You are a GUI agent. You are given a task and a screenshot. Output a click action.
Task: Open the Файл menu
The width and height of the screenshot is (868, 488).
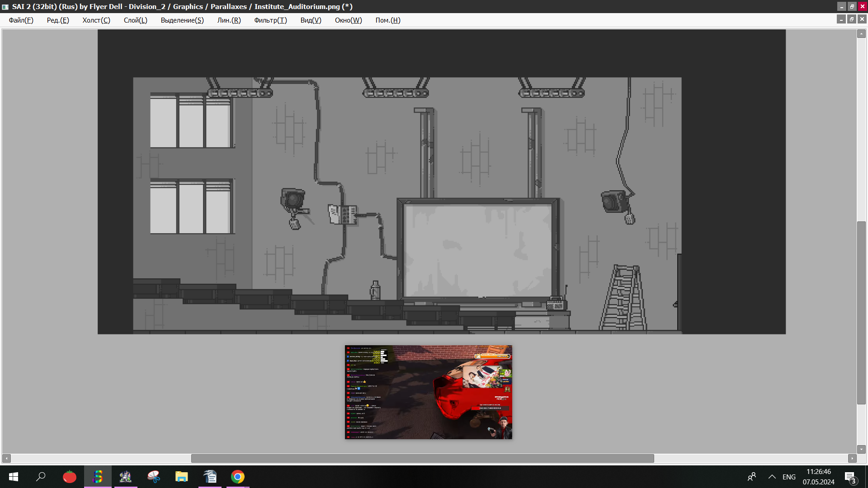(x=21, y=20)
